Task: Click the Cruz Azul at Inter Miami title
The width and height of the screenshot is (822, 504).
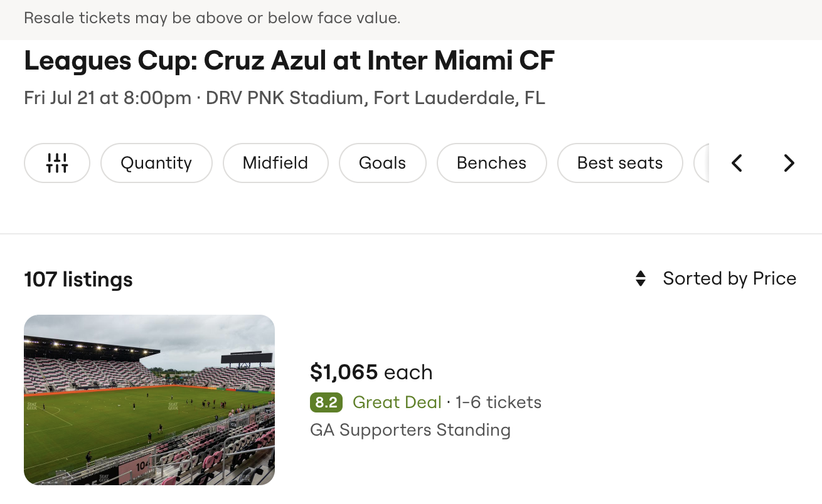Action: coord(289,61)
